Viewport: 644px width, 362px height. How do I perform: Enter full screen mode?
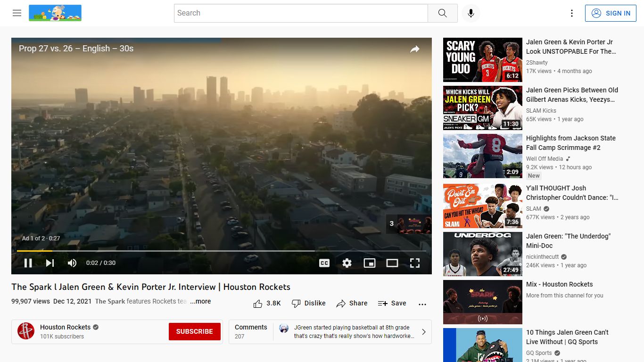coord(415,263)
